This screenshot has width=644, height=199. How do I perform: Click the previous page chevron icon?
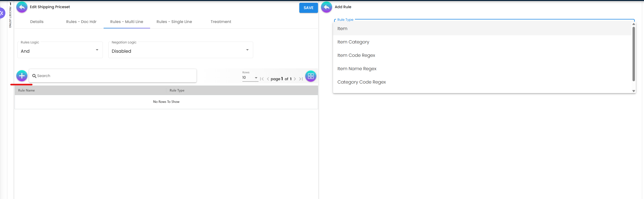pos(268,79)
